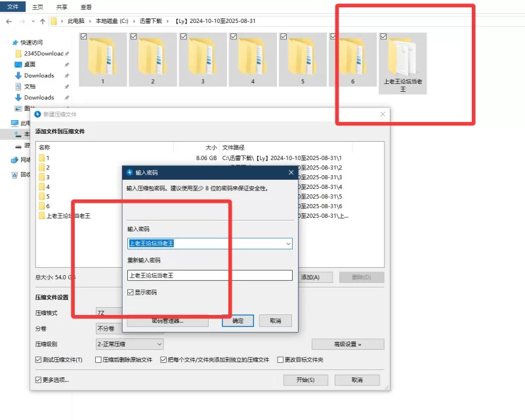
Task: Open 文档 in quick access sidebar
Action: point(30,86)
